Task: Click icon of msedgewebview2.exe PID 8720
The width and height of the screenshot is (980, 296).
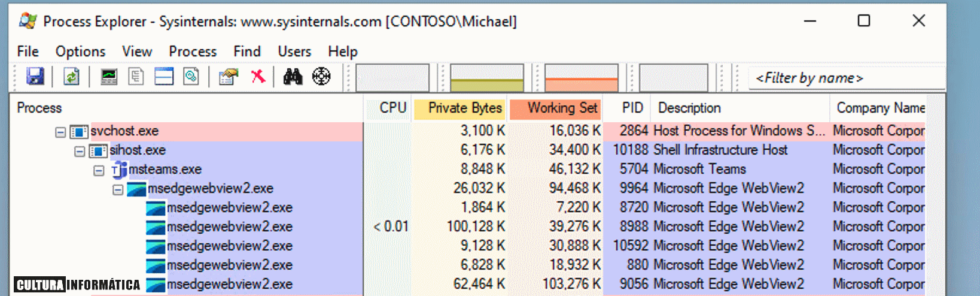Action: pyautogui.click(x=156, y=209)
